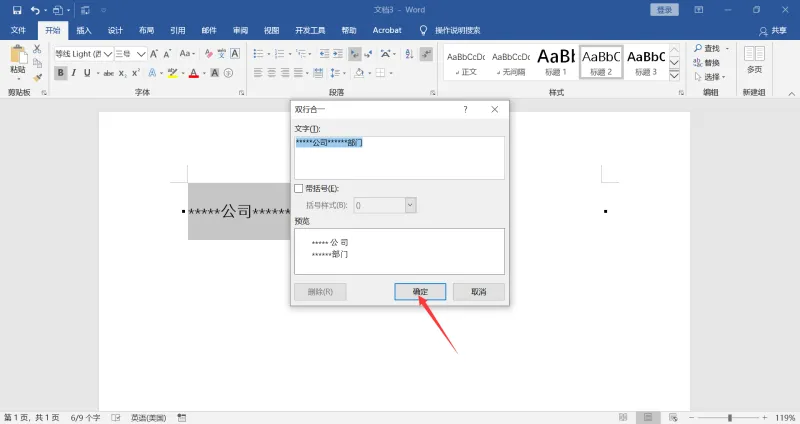
Task: Cut the selected text with scissors icon
Action: click(x=37, y=49)
